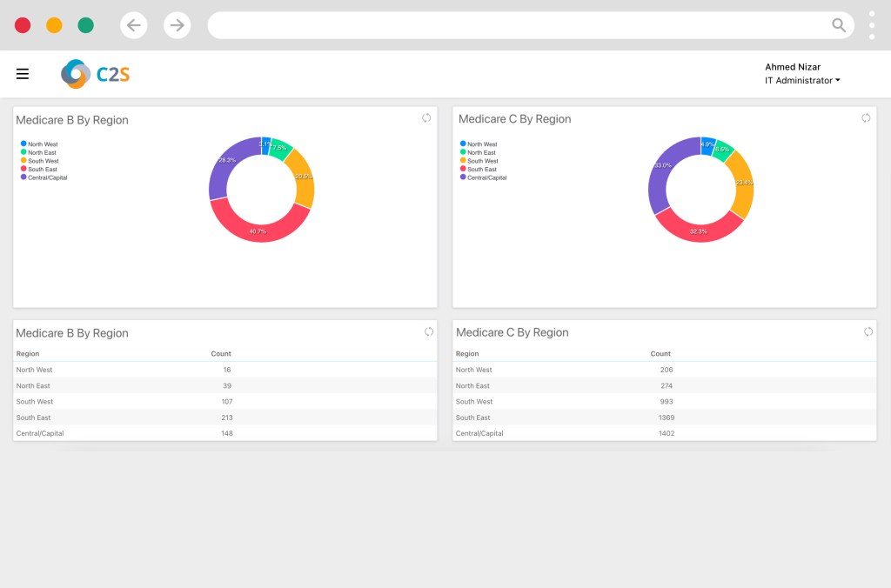The height and width of the screenshot is (588, 891).
Task: Sort Medicare B table by Count column
Action: [221, 354]
